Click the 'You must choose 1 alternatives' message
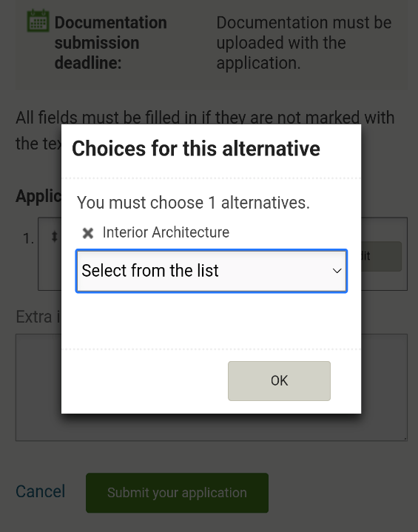The width and height of the screenshot is (418, 532). [x=193, y=203]
